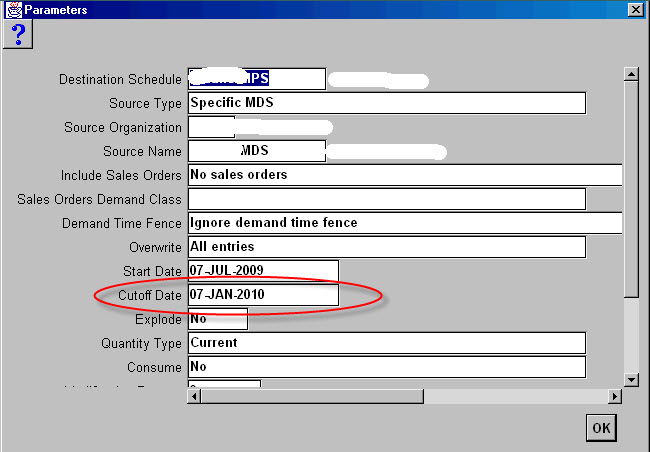Image resolution: width=650 pixels, height=452 pixels.
Task: Click the Start Date label
Action: pyautogui.click(x=152, y=271)
